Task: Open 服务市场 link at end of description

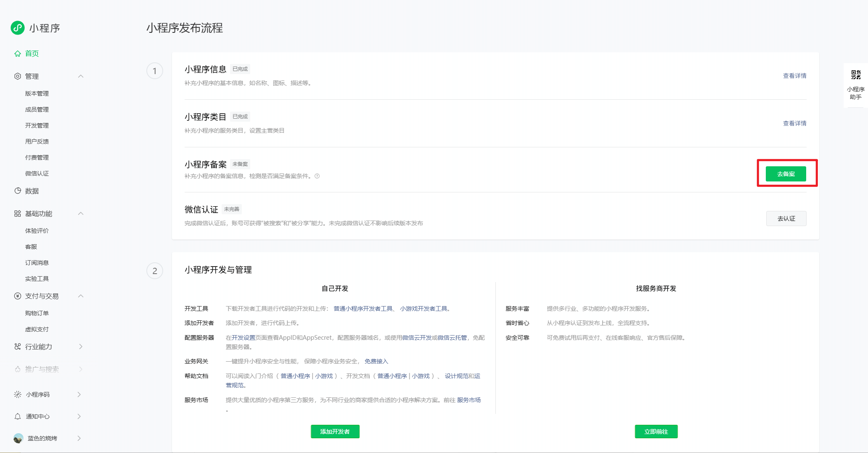Action: [469, 400]
